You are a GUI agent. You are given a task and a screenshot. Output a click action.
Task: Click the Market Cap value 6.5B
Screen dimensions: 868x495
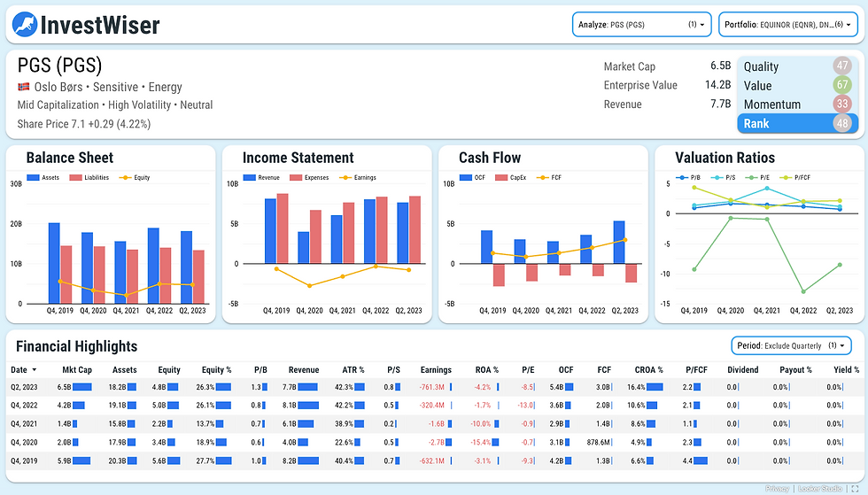(x=721, y=66)
